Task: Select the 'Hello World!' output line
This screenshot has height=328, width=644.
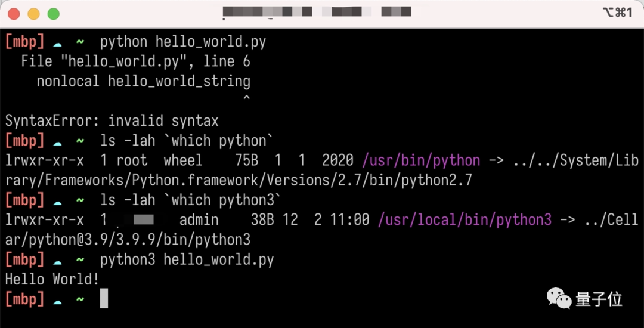Action: click(52, 279)
